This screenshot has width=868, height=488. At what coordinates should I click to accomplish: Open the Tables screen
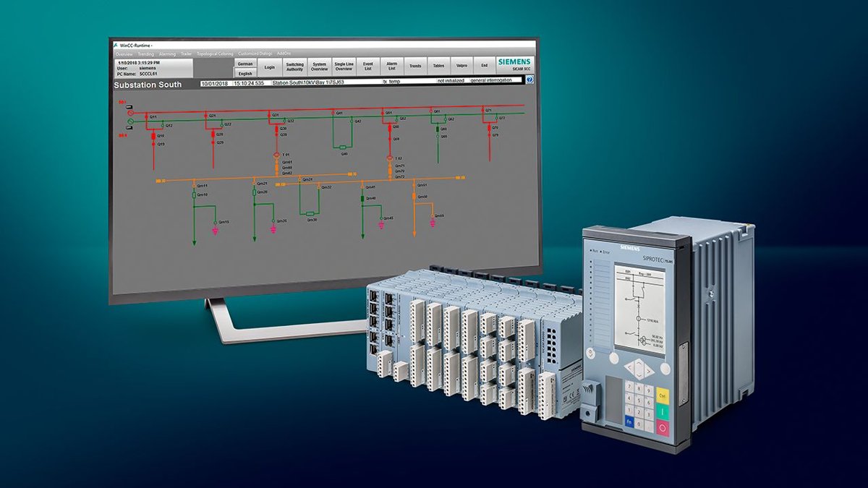tap(438, 67)
